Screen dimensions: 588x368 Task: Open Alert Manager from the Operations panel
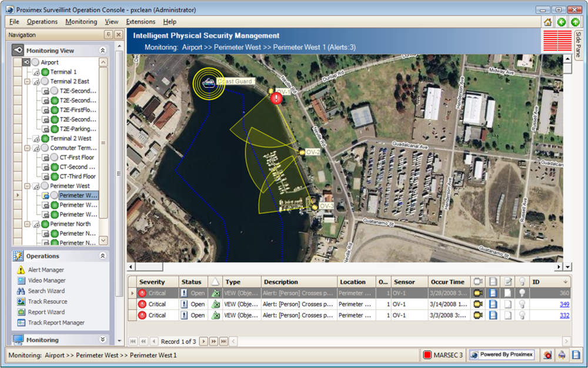click(46, 270)
